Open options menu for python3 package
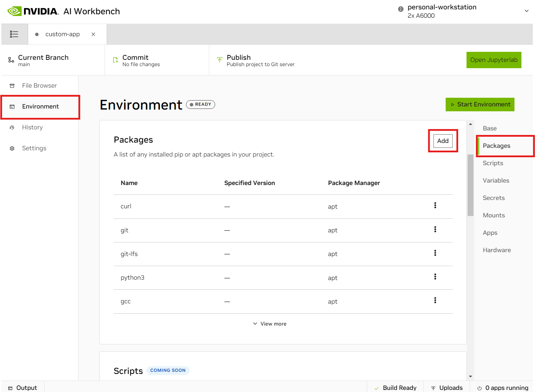 click(435, 277)
